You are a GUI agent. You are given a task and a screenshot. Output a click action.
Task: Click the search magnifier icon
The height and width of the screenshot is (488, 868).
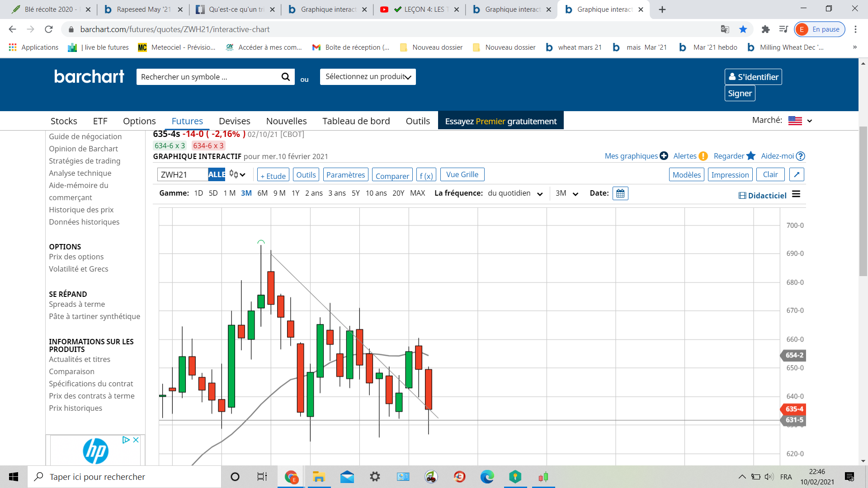285,77
